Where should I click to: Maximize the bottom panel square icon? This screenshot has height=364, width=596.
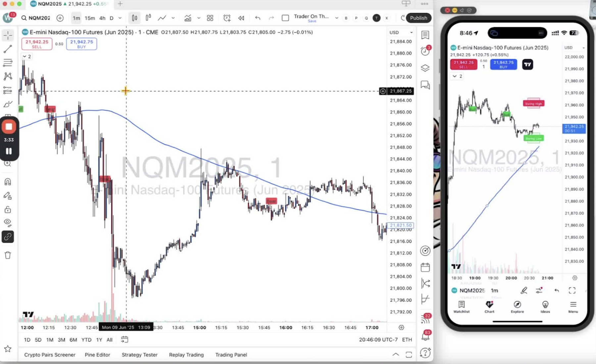tap(409, 355)
